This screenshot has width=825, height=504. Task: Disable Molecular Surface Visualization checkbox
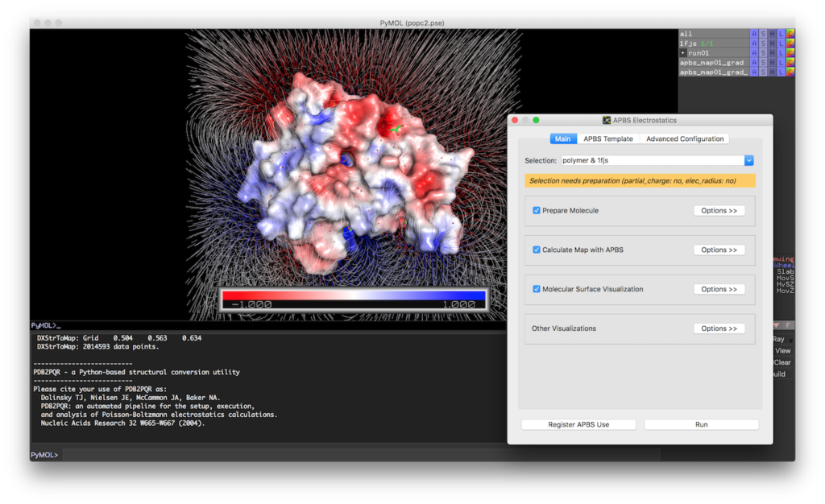pyautogui.click(x=537, y=289)
